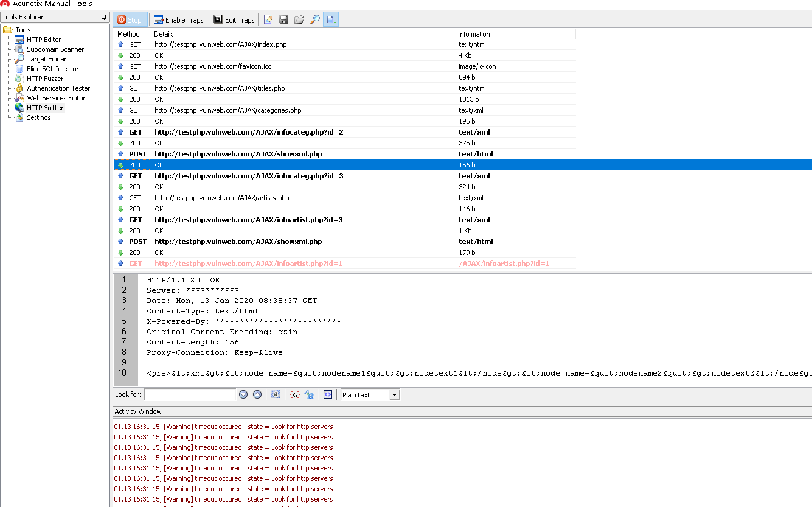Image resolution: width=812 pixels, height=507 pixels.
Task: Click the HTTP Editor tree icon
Action: [20, 40]
